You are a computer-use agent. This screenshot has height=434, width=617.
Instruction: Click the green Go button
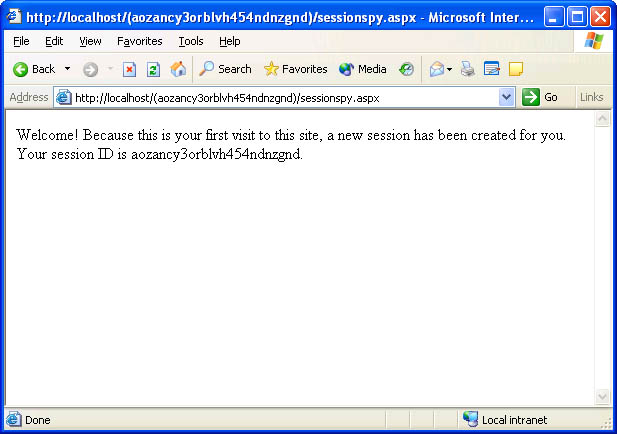540,97
